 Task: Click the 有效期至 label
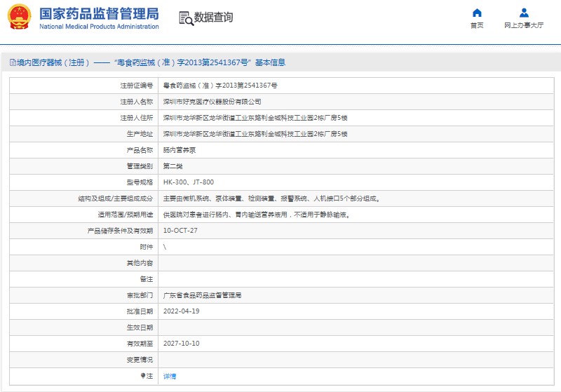pyautogui.click(x=140, y=344)
